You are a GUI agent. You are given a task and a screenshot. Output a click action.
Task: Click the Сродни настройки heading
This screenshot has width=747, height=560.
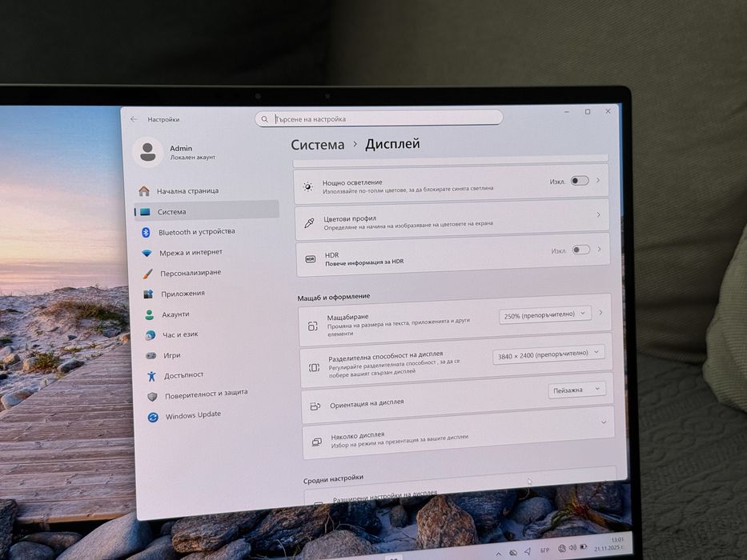(x=333, y=478)
